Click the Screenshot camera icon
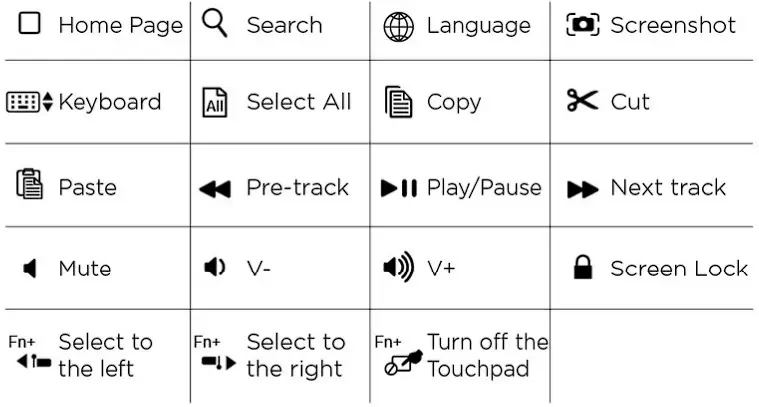This screenshot has width=759, height=407. (x=582, y=24)
